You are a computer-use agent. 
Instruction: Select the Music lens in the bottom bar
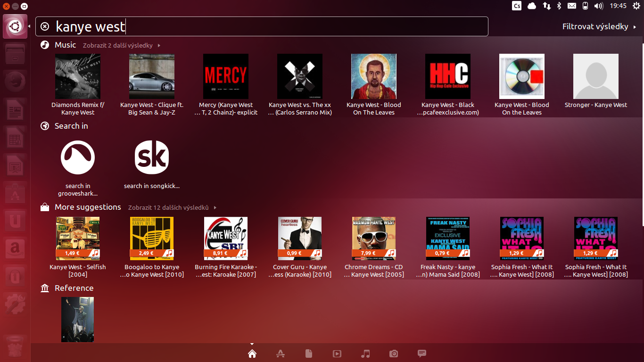point(365,353)
